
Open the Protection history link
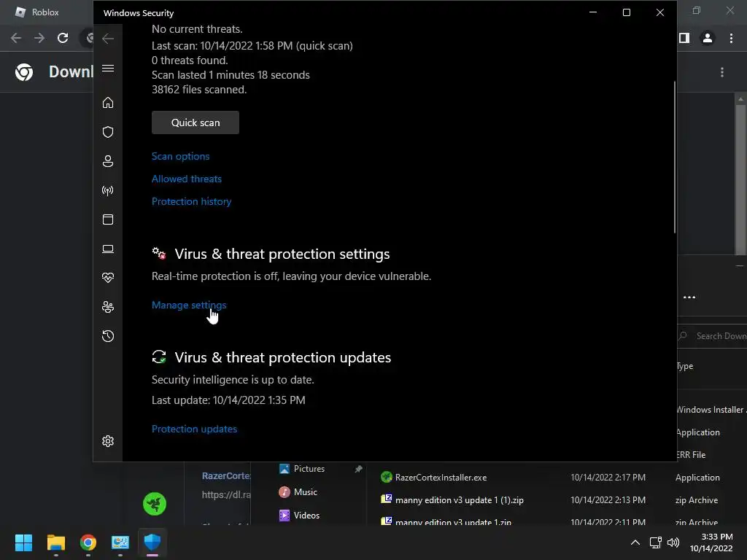coord(192,201)
